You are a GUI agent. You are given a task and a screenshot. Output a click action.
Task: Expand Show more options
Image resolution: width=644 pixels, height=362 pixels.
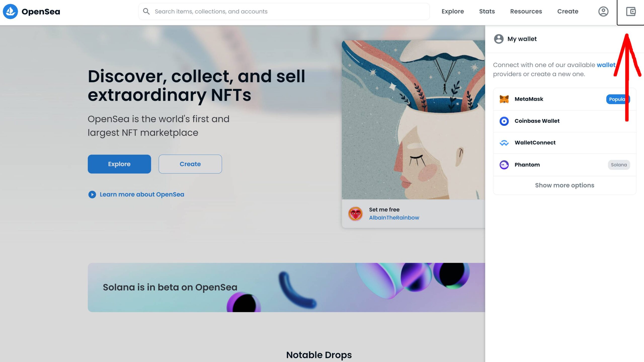pos(565,185)
